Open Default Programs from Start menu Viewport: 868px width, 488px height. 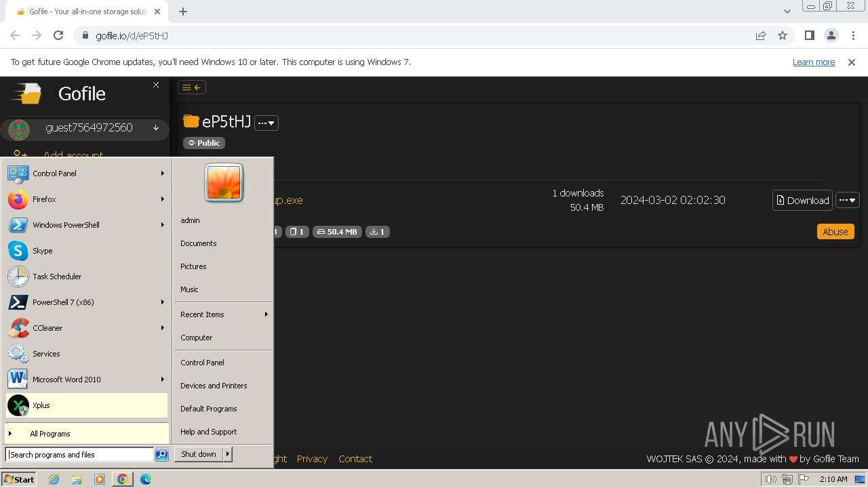(224, 409)
